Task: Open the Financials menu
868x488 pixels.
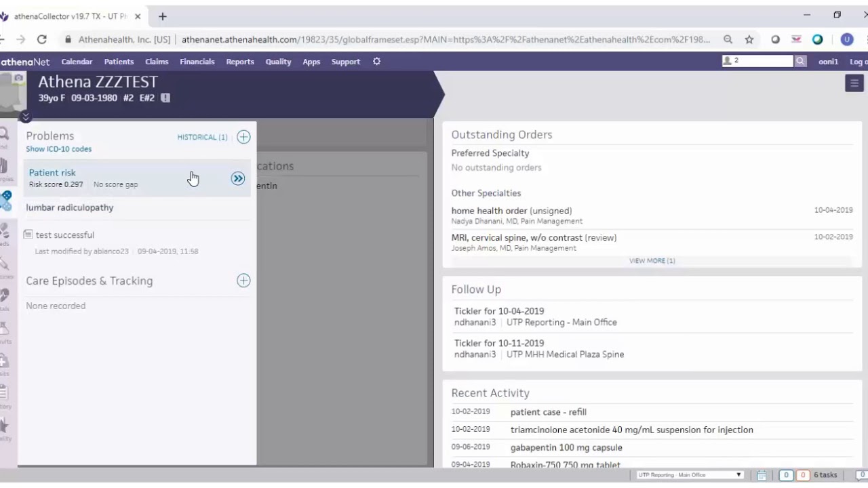Action: [x=197, y=62]
